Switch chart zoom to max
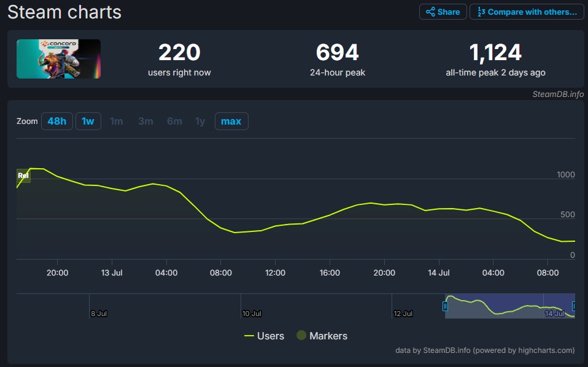Image resolution: width=588 pixels, height=367 pixels. 231,121
